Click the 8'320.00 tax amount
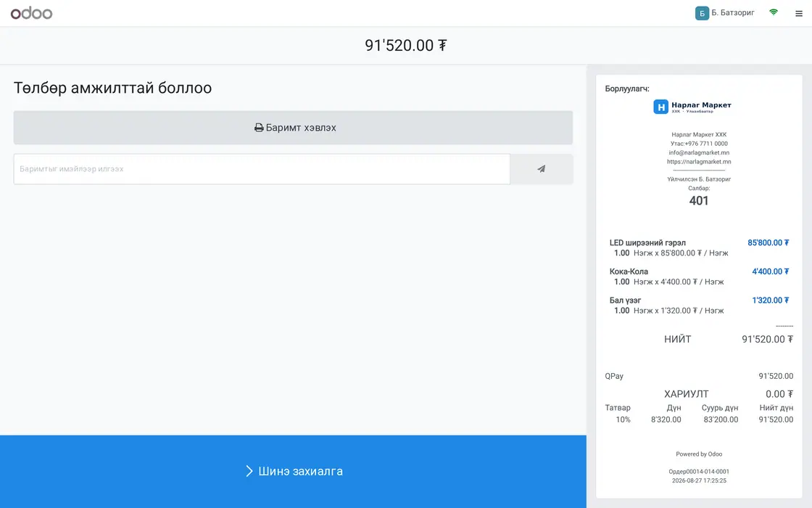Screen dimensions: 812x508 coord(666,419)
